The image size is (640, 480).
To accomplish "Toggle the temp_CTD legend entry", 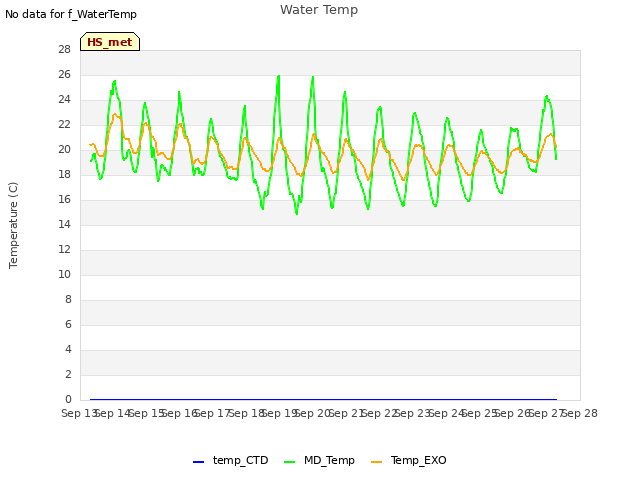I will tap(231, 460).
